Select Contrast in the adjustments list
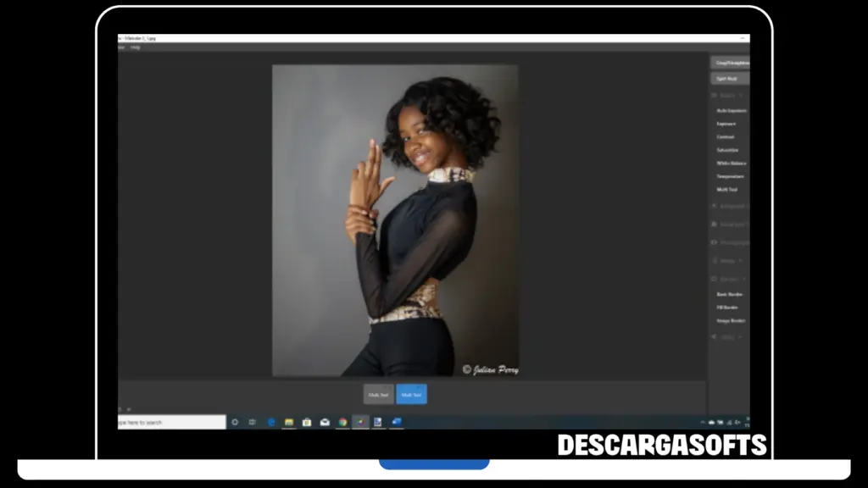 click(x=726, y=137)
